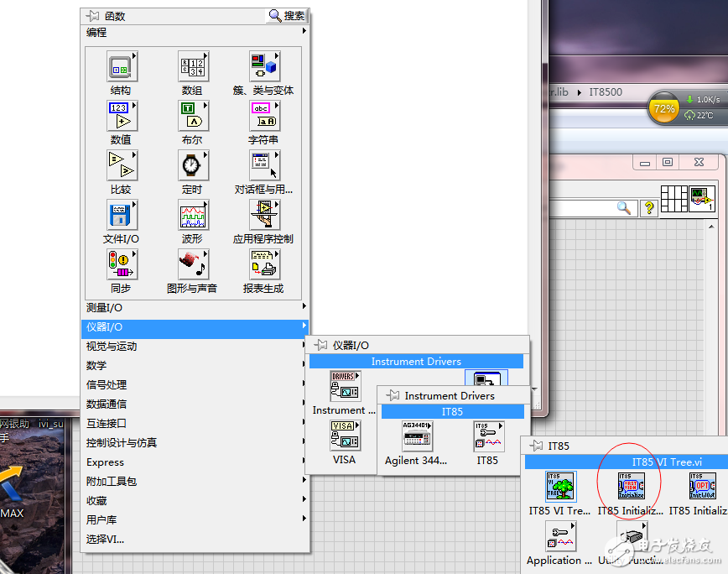Image resolution: width=728 pixels, height=574 pixels.
Task: Click the context help question mark icon
Action: (x=649, y=207)
